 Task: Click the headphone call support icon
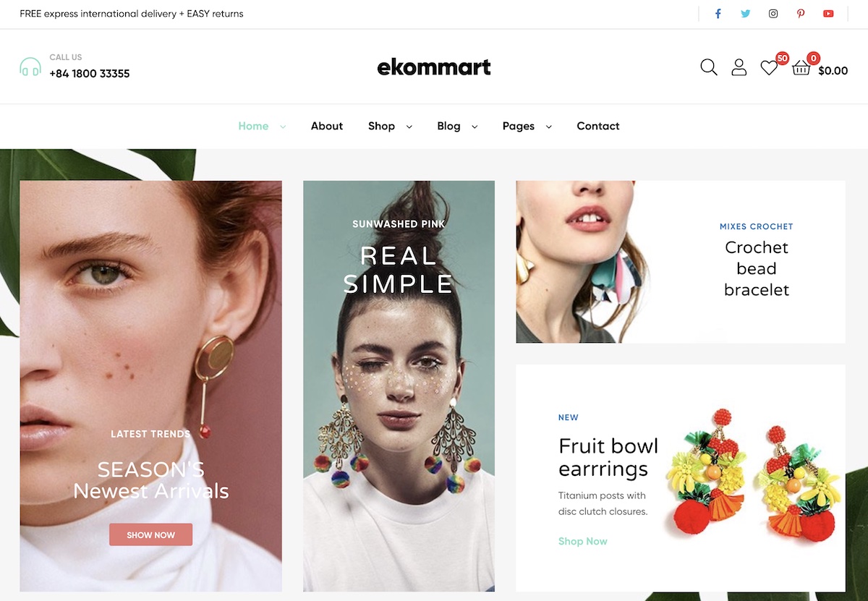[x=30, y=67]
